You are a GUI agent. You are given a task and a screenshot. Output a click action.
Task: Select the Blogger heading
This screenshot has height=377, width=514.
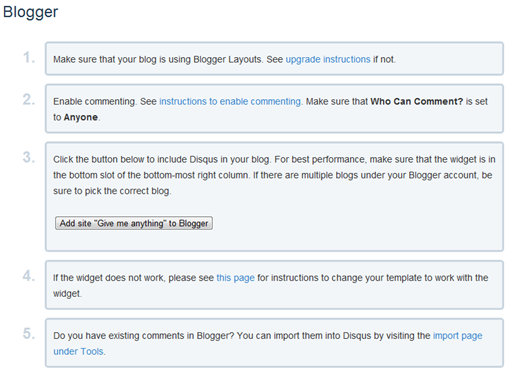click(x=30, y=12)
